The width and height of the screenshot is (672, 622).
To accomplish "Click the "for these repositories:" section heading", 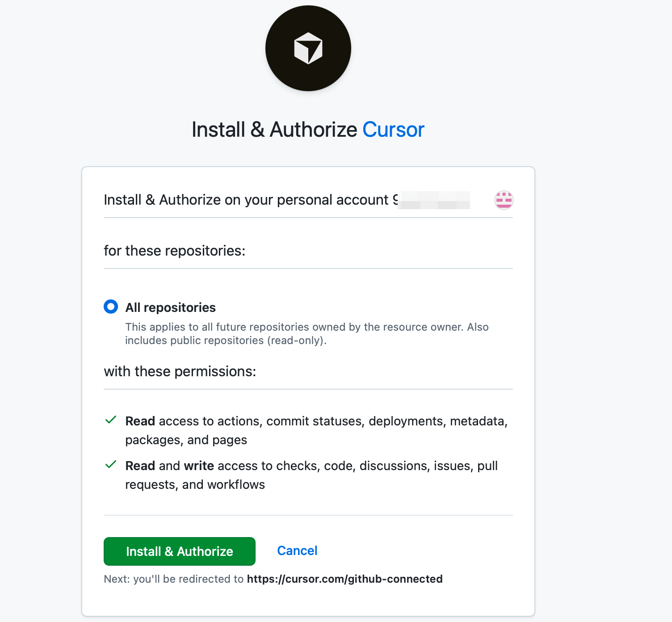I will 175,251.
